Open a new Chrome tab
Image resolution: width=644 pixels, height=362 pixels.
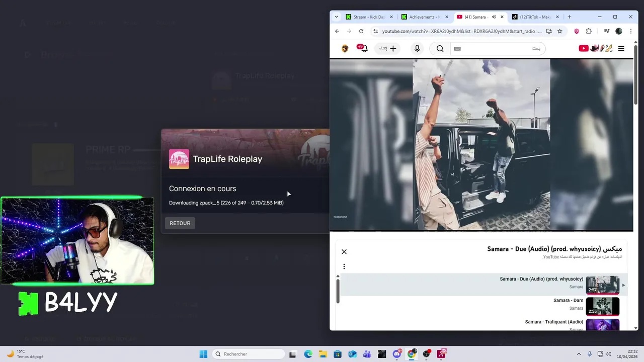point(570,17)
